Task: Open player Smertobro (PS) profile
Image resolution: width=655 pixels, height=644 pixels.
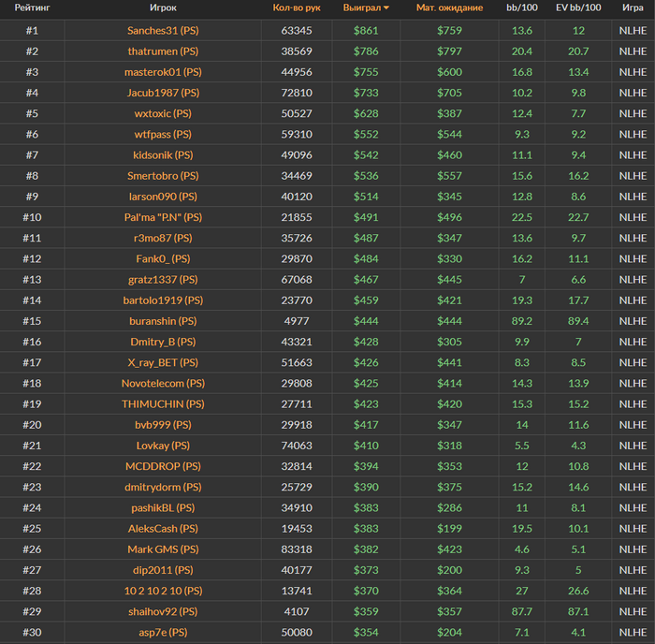Action: pyautogui.click(x=163, y=176)
